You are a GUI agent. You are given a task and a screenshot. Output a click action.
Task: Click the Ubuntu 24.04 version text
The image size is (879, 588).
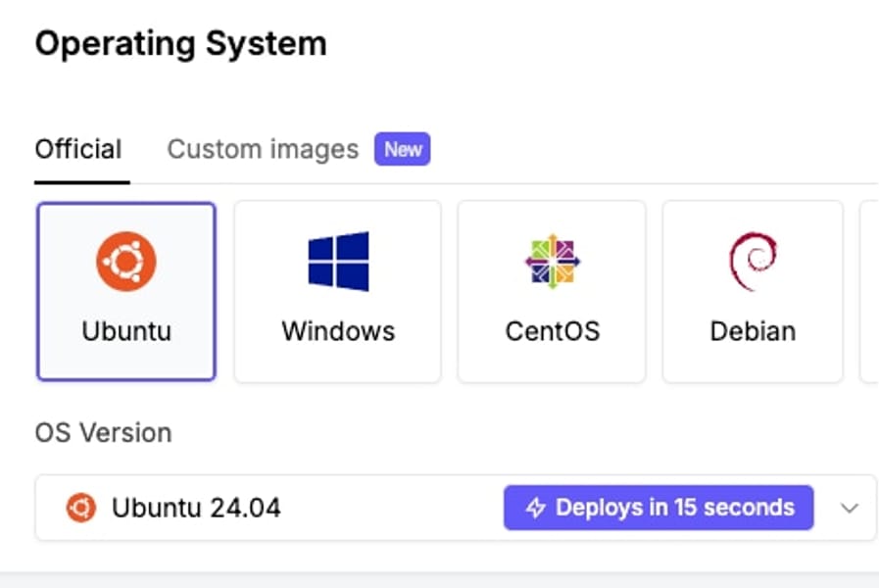click(x=196, y=508)
